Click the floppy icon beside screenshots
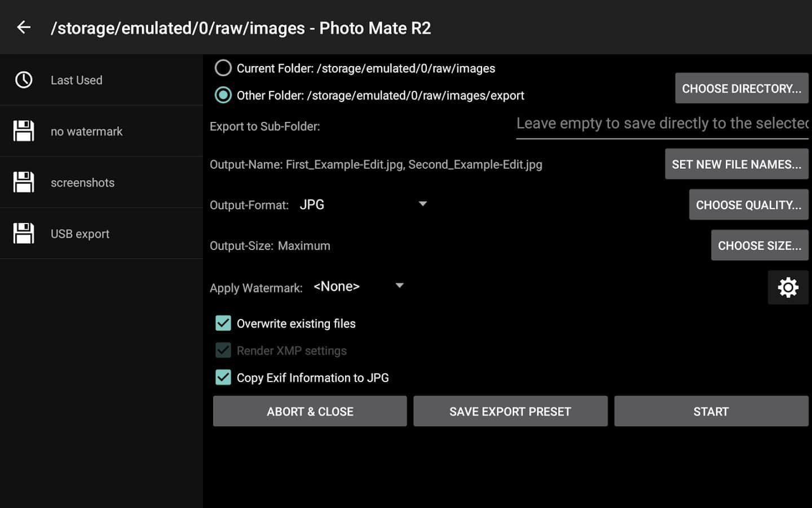 [x=24, y=182]
